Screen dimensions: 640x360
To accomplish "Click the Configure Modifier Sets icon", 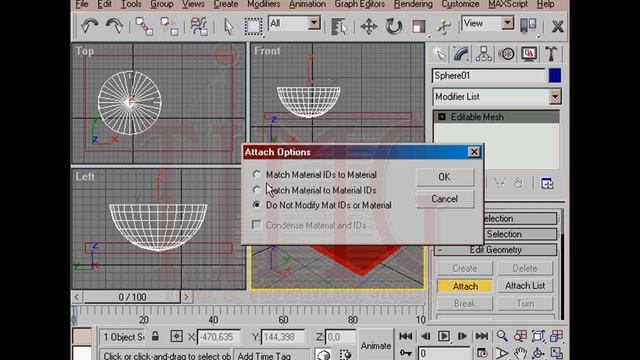I will (x=547, y=183).
